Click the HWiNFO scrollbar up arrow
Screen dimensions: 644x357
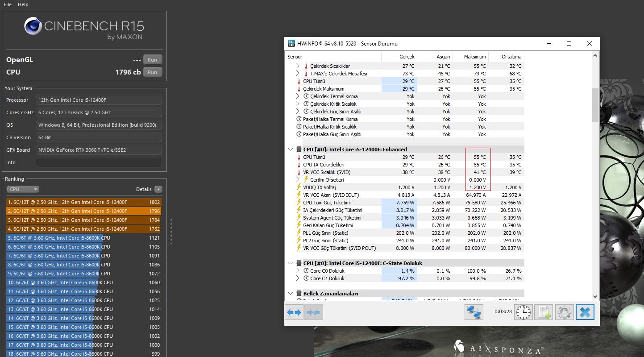[x=595, y=56]
